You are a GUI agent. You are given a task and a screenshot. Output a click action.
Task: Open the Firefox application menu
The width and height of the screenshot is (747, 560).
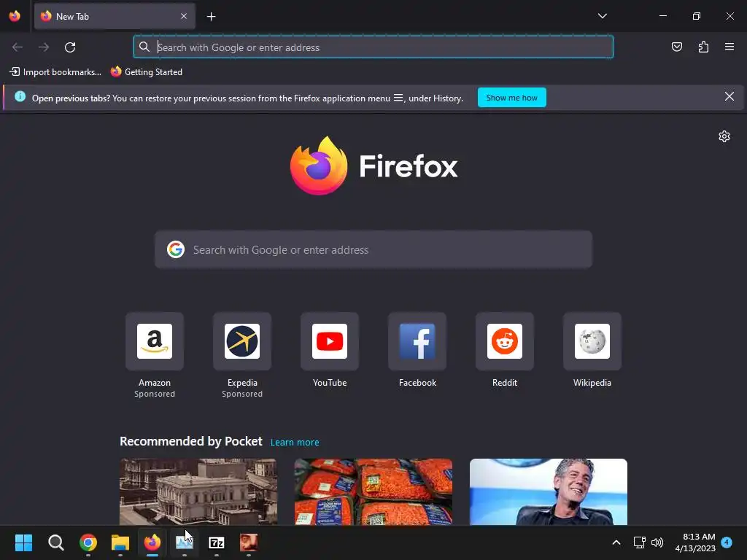[729, 47]
